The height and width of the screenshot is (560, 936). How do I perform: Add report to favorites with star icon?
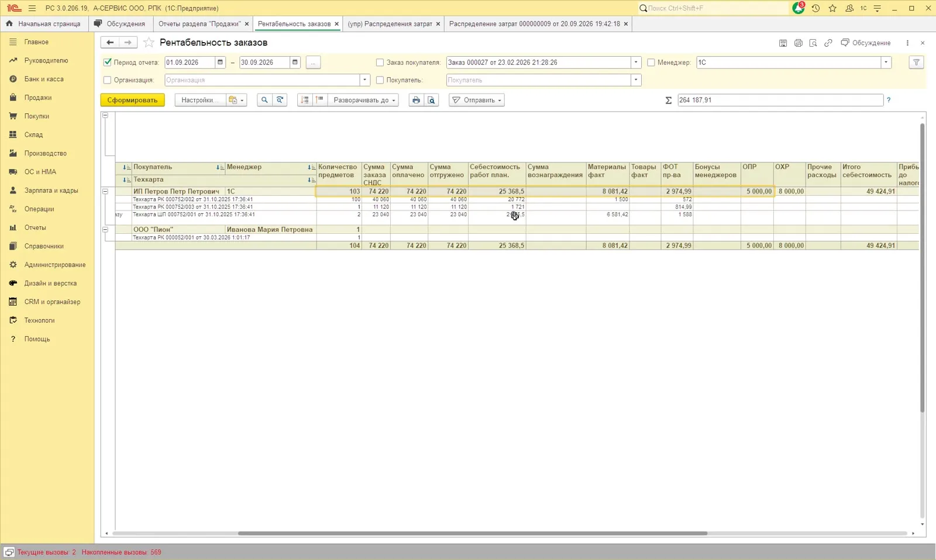click(149, 42)
